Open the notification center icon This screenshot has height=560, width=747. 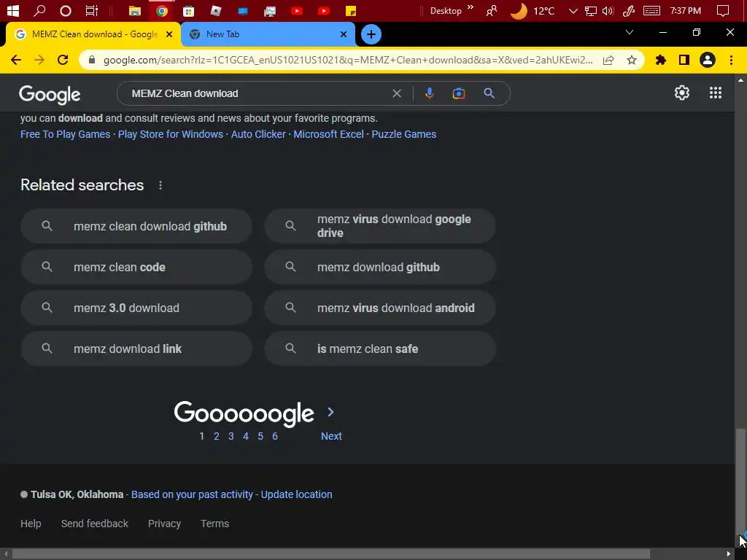tap(723, 10)
